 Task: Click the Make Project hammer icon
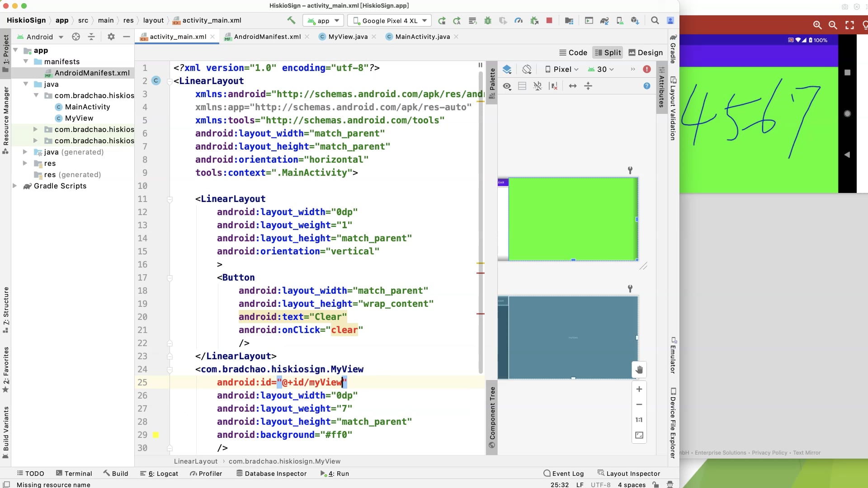[x=291, y=20]
